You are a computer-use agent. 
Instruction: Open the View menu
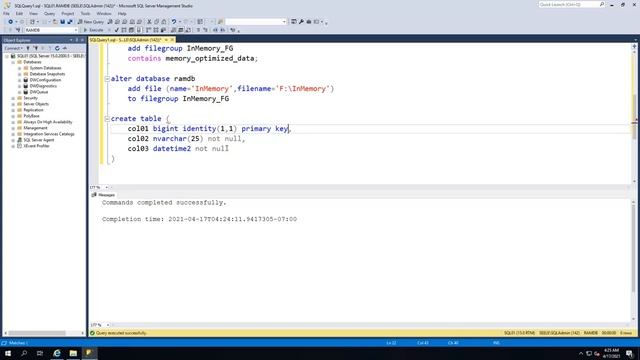click(x=33, y=13)
